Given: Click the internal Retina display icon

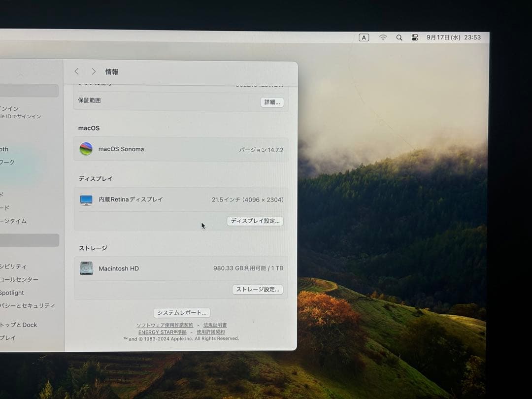Looking at the screenshot, I should pos(86,199).
